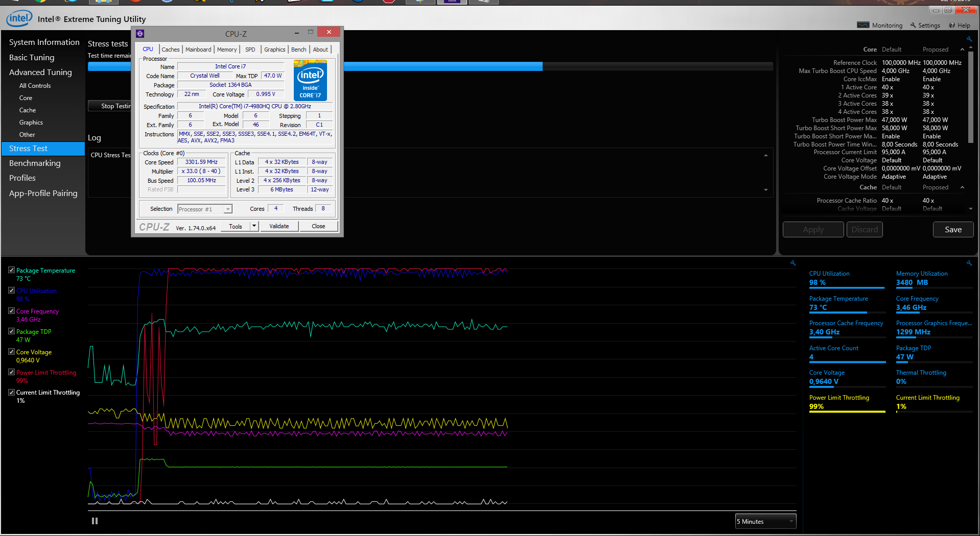Click the Save profile button
Screen dimensions: 980x536
click(953, 230)
